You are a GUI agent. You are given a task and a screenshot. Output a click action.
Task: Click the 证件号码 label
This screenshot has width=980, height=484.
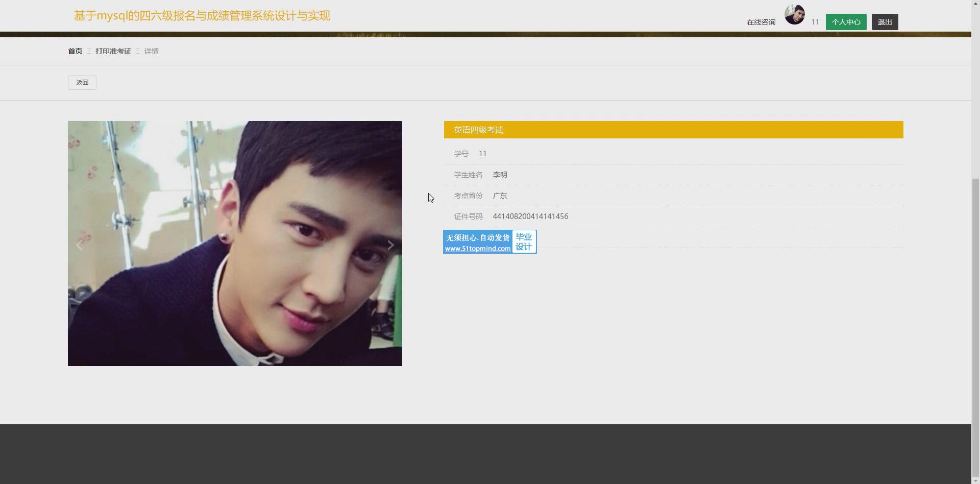(x=469, y=216)
